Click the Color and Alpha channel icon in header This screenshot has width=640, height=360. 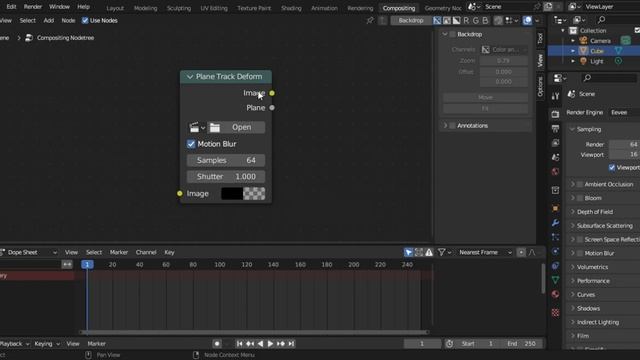pyautogui.click(x=437, y=20)
